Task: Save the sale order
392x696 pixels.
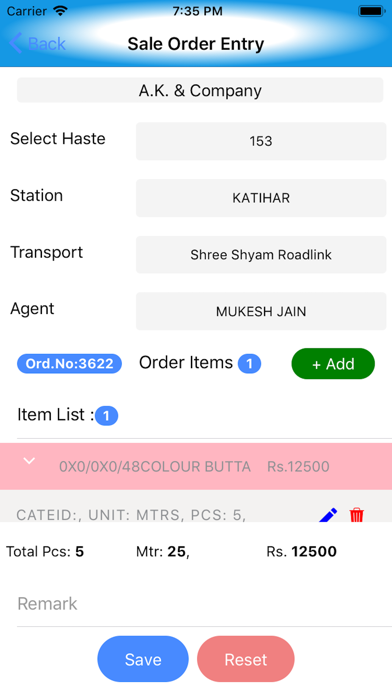Action: click(x=143, y=659)
